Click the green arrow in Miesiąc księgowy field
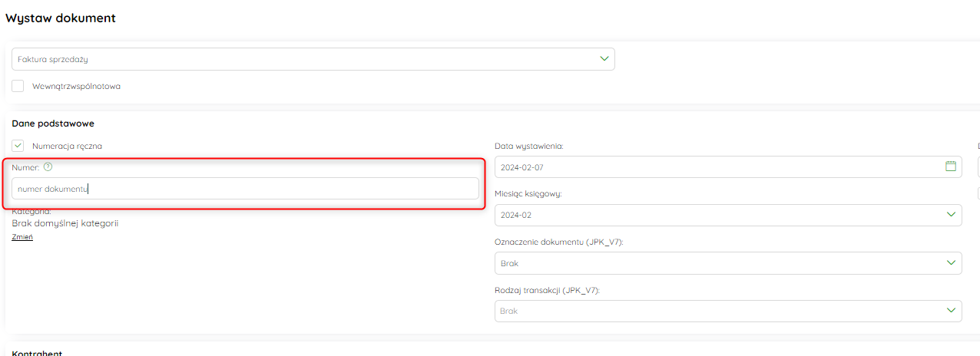Viewport: 980px width, 356px height. tap(951, 215)
